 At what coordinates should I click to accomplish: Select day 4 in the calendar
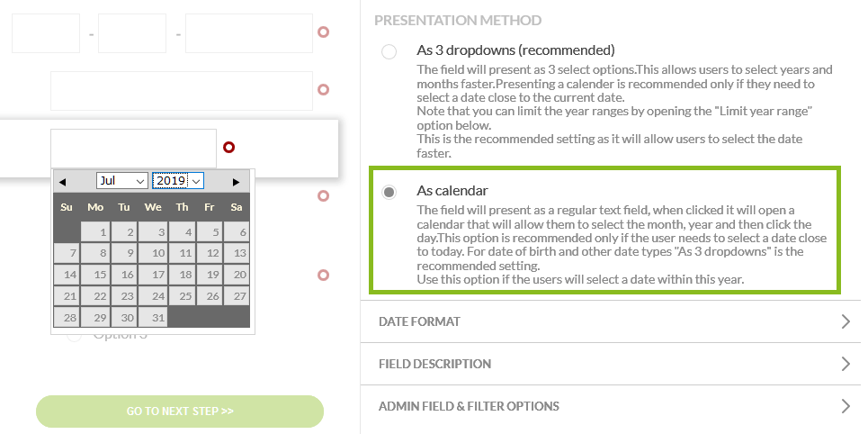coord(181,232)
